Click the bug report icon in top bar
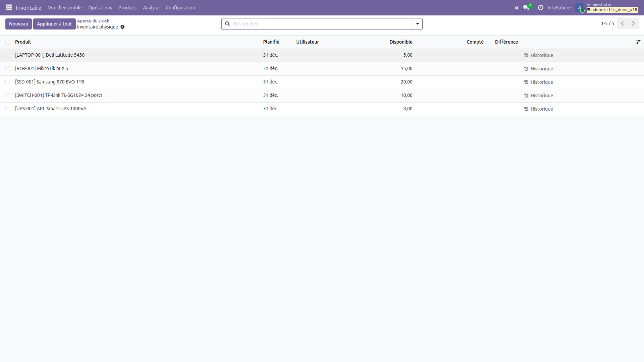 coord(517,8)
